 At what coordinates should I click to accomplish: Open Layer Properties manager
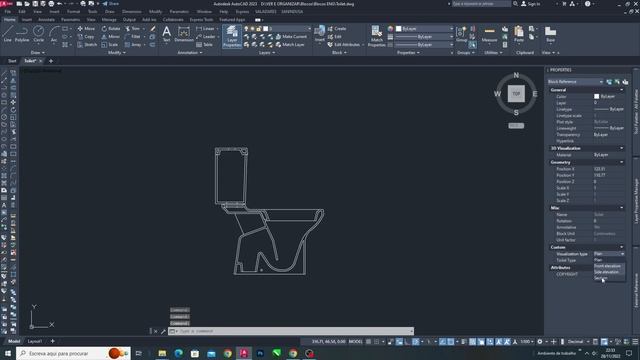click(232, 36)
